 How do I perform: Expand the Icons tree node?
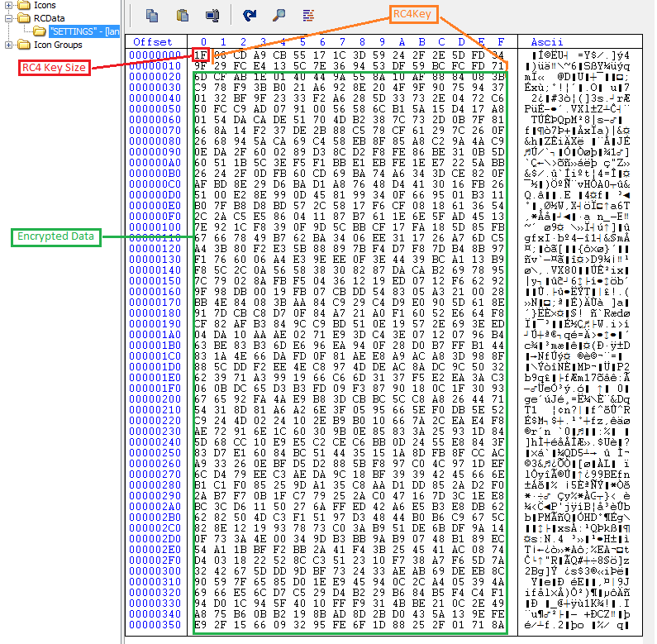click(x=8, y=5)
